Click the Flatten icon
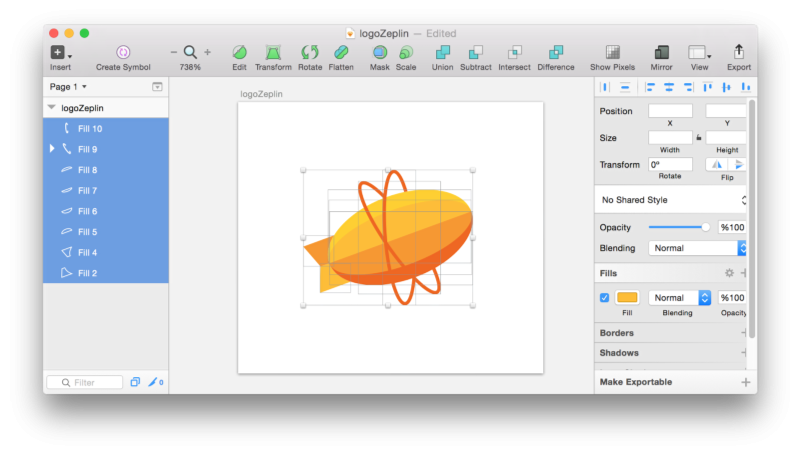 (x=341, y=58)
